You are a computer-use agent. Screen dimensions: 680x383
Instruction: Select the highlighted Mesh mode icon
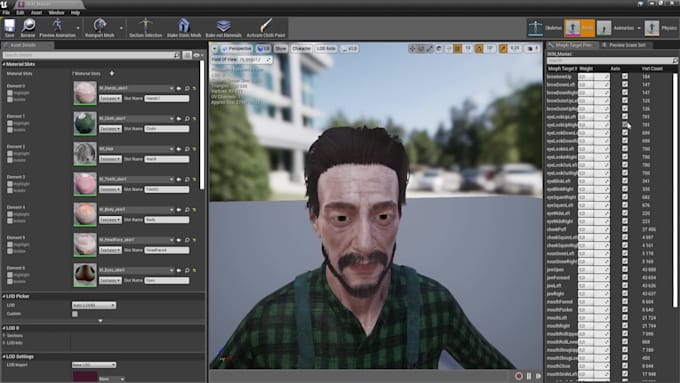(x=572, y=28)
